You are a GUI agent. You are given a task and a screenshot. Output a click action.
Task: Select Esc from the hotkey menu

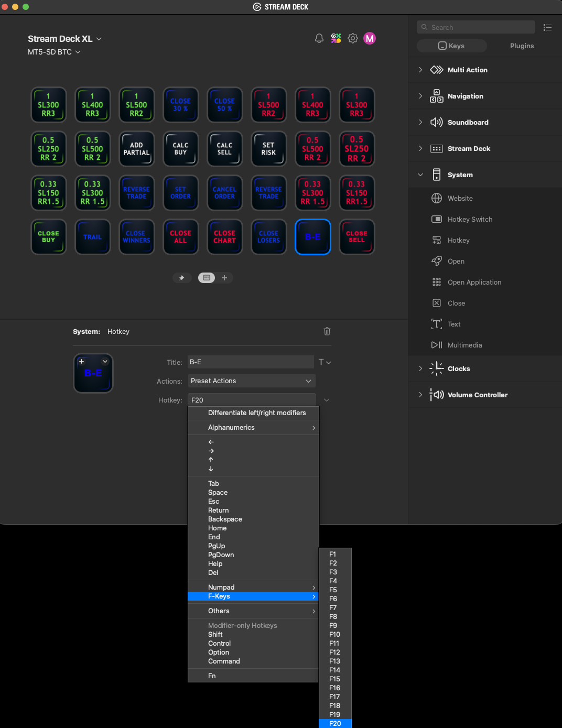pos(253,502)
